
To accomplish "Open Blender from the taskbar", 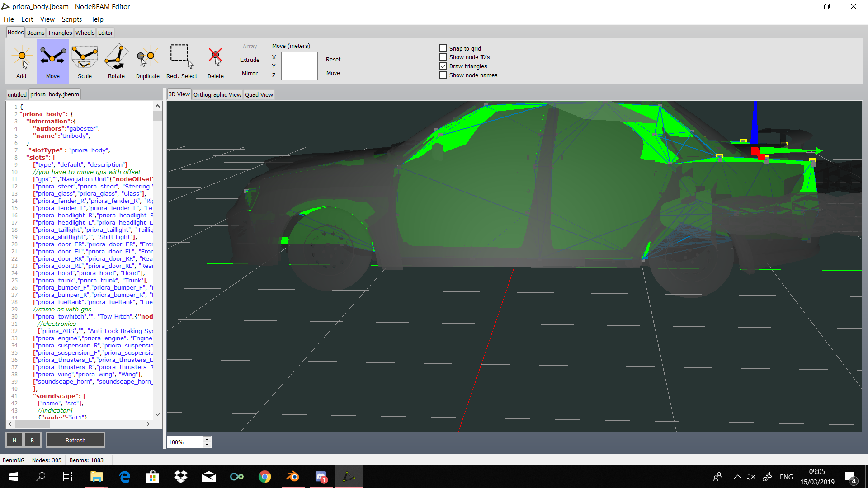I will point(293,477).
